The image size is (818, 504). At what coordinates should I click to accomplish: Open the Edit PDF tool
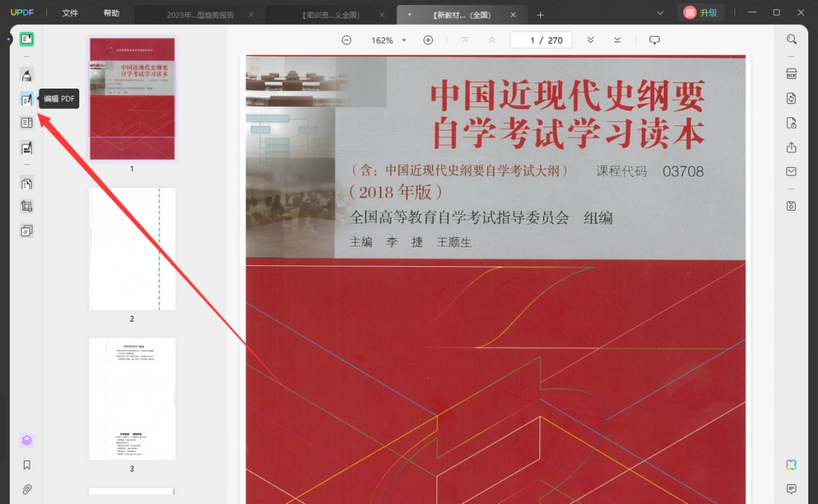point(26,99)
